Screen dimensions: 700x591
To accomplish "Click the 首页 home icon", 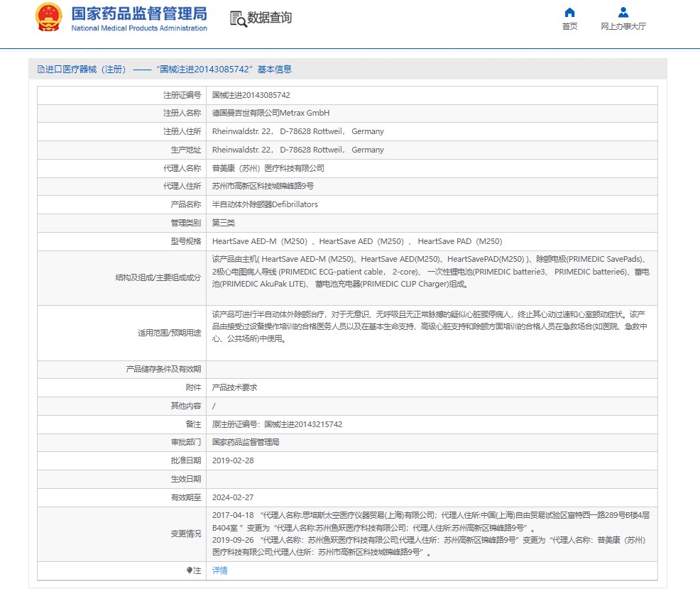I will point(569,13).
